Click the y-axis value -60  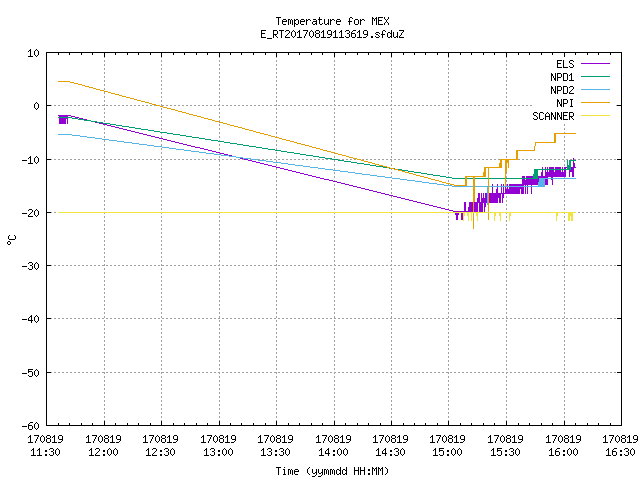click(x=30, y=426)
